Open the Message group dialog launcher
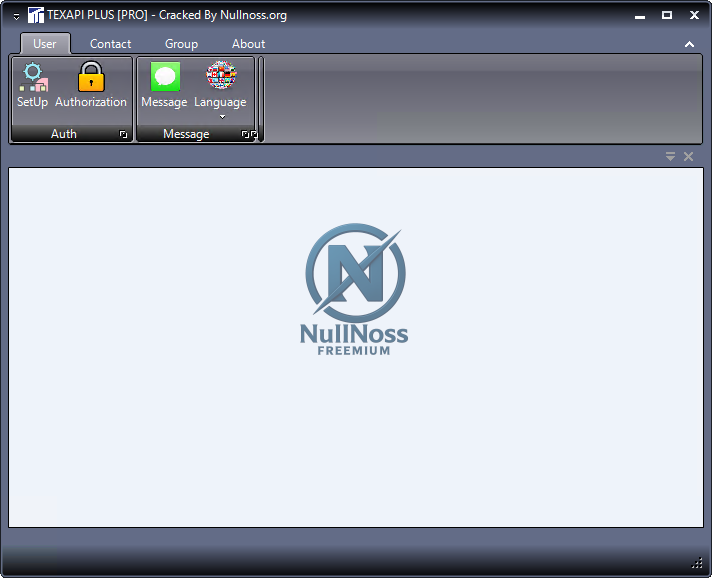This screenshot has width=712, height=578. (245, 134)
